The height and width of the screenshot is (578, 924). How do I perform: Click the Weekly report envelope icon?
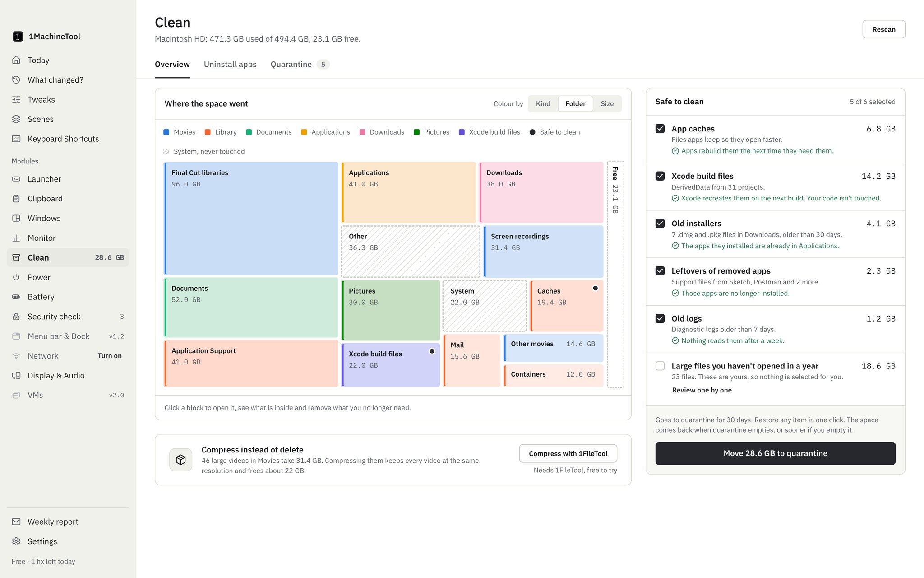[x=16, y=522]
